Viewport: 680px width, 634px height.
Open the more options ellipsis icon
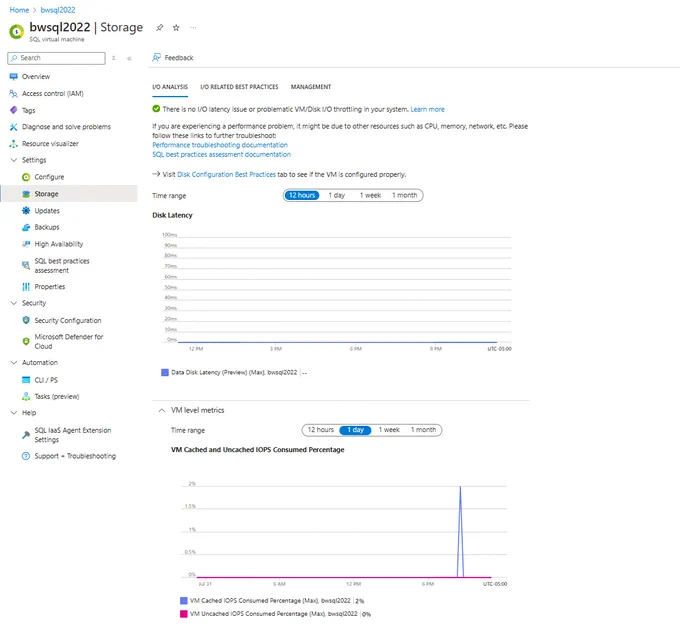[193, 28]
